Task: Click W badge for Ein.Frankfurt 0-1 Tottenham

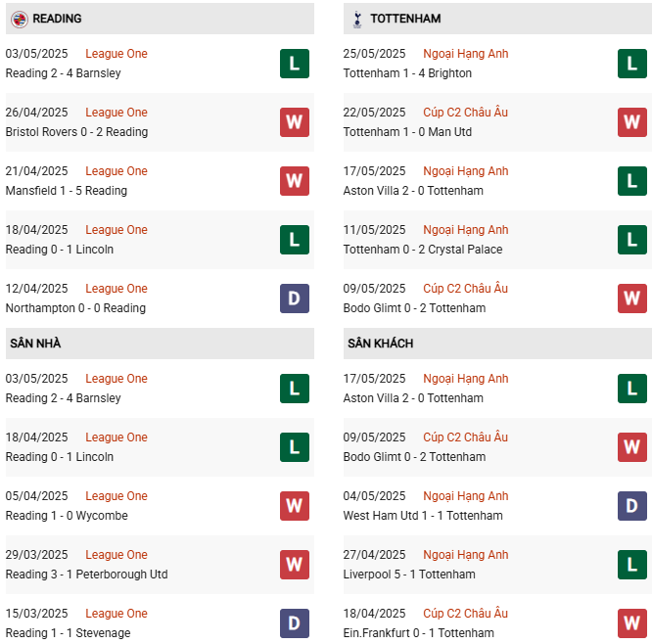Action: point(631,623)
